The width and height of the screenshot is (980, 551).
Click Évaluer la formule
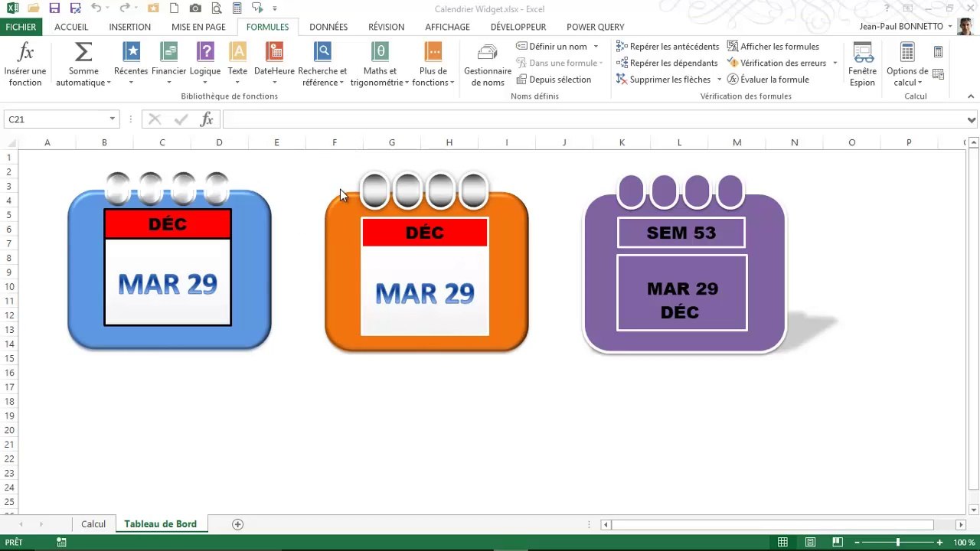click(x=768, y=80)
